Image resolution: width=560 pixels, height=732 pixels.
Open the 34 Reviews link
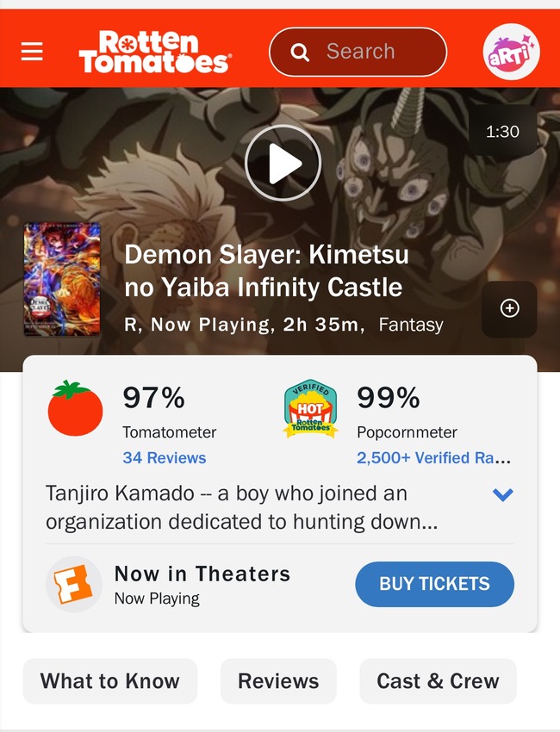(x=165, y=458)
